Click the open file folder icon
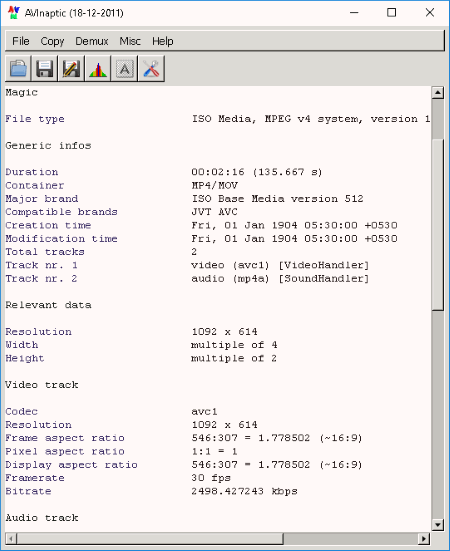This screenshot has height=551, width=450. (x=19, y=69)
